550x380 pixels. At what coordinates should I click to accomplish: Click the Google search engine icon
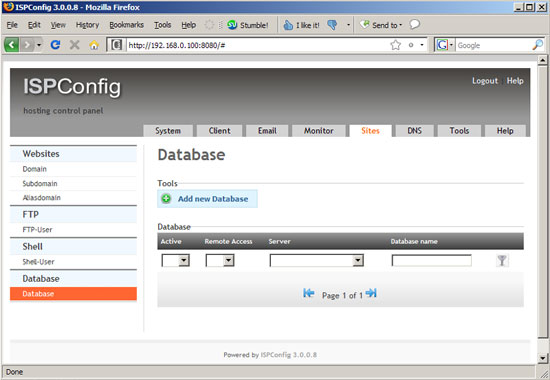pos(442,45)
